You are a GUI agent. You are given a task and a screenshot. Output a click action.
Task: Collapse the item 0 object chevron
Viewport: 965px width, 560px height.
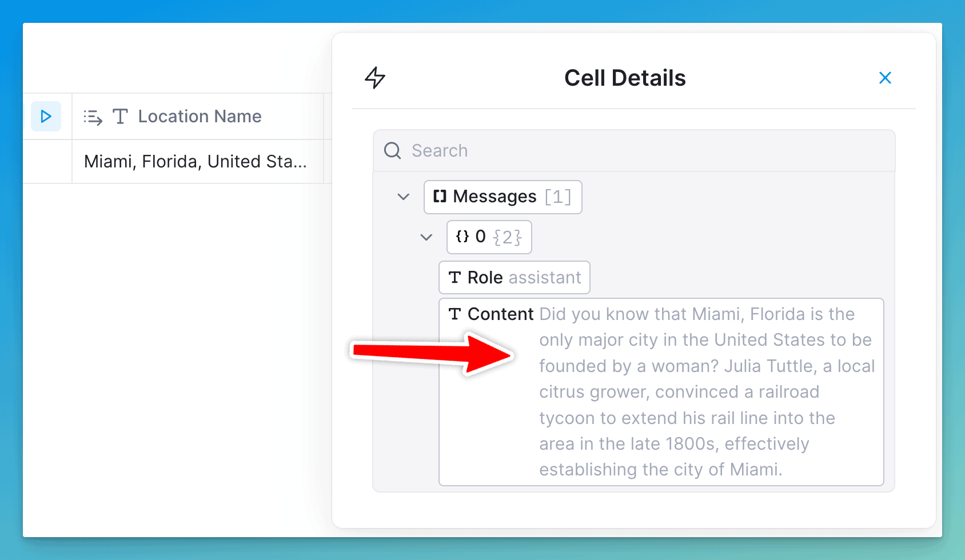[x=426, y=237]
